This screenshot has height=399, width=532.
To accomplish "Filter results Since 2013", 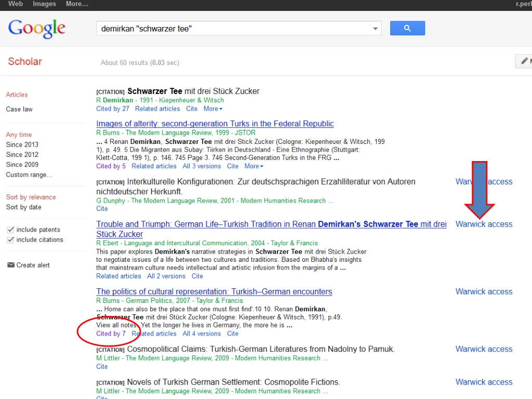I will click(22, 144).
